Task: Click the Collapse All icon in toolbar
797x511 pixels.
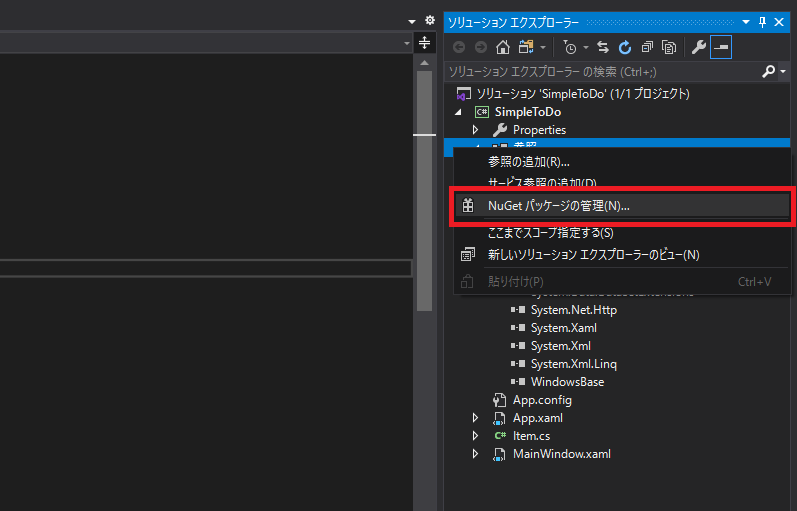Action: (x=647, y=47)
